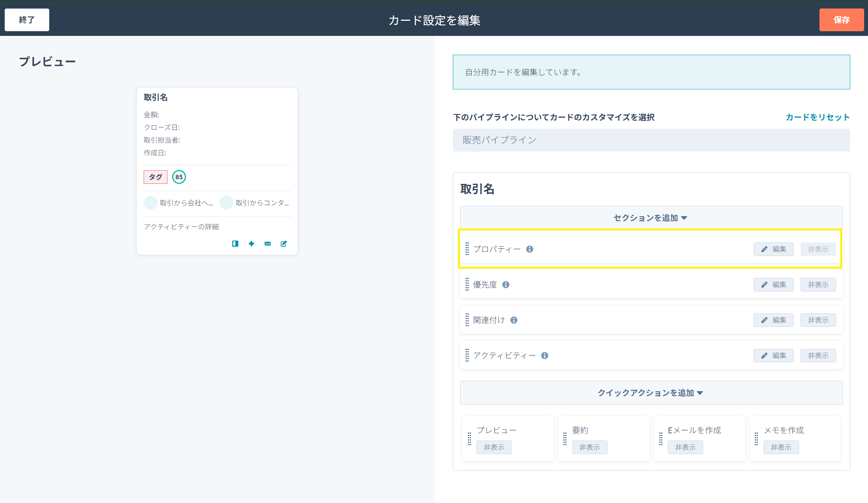Show info icon next to 優先度

point(506,284)
